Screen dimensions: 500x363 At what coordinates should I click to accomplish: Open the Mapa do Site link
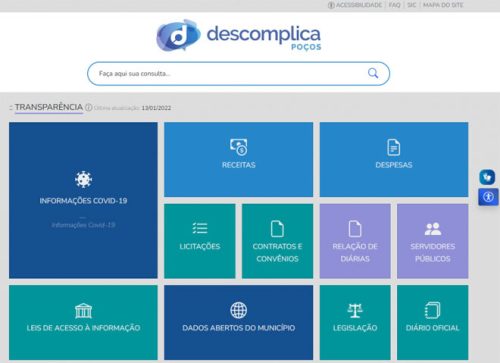[x=443, y=5]
